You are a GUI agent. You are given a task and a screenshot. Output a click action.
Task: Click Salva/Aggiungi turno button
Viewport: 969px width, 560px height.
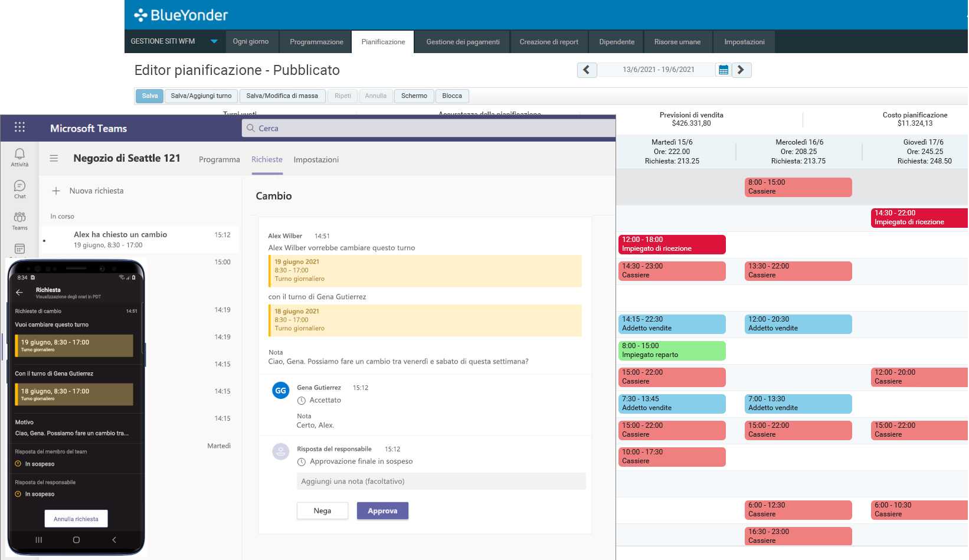(201, 96)
